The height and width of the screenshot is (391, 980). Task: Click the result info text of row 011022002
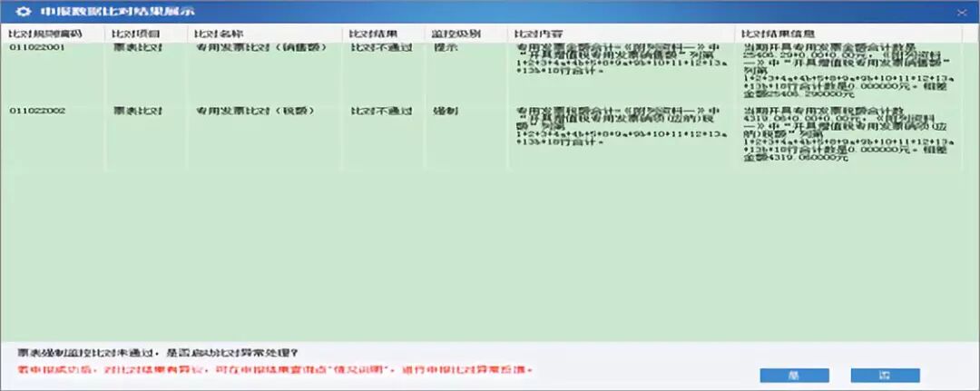point(848,134)
